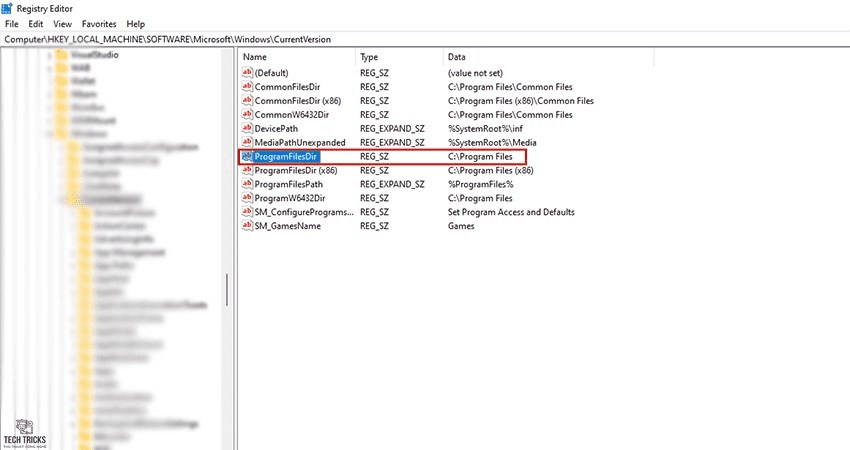Open the View menu
Screen dimensions: 850x450
(62, 24)
